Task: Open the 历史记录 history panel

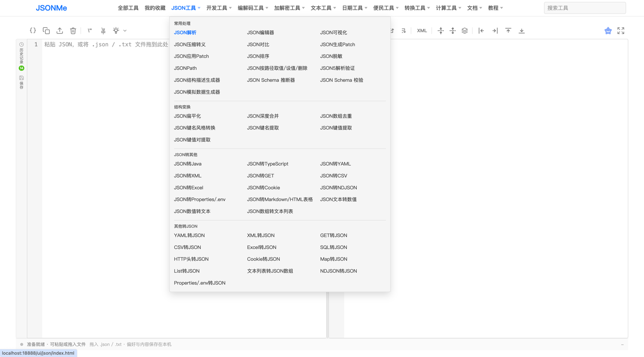Action: (x=22, y=53)
